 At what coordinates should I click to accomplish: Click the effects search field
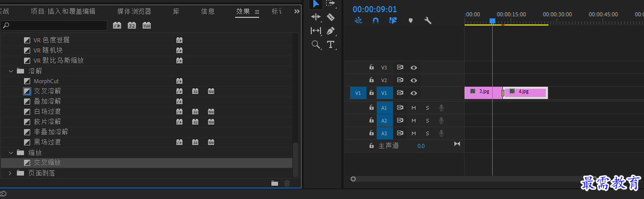click(x=54, y=25)
